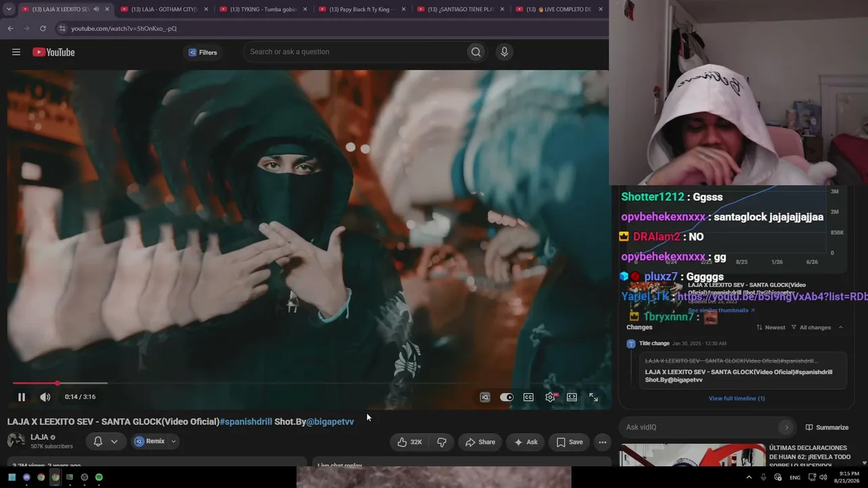Screen dimensions: 868x488
Task: Switch to the LAJA - GOTHAM CITY tab
Action: click(163, 9)
